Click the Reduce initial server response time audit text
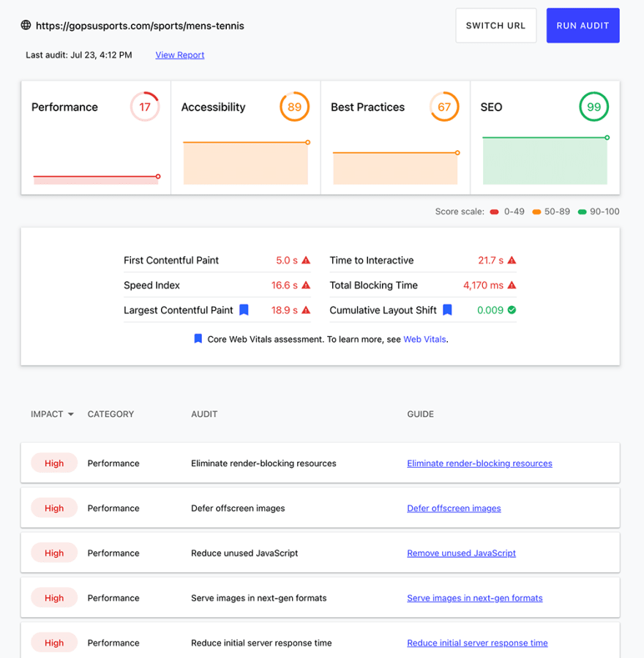The height and width of the screenshot is (658, 644). 261,643
